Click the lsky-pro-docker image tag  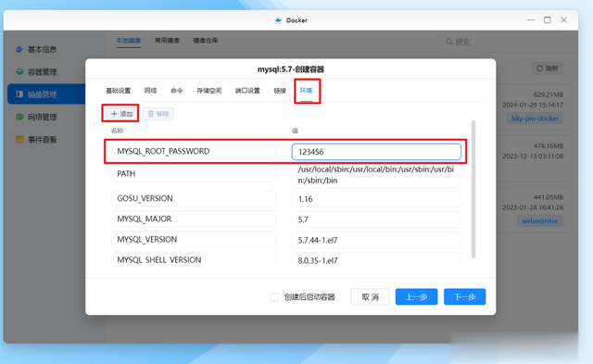point(535,119)
